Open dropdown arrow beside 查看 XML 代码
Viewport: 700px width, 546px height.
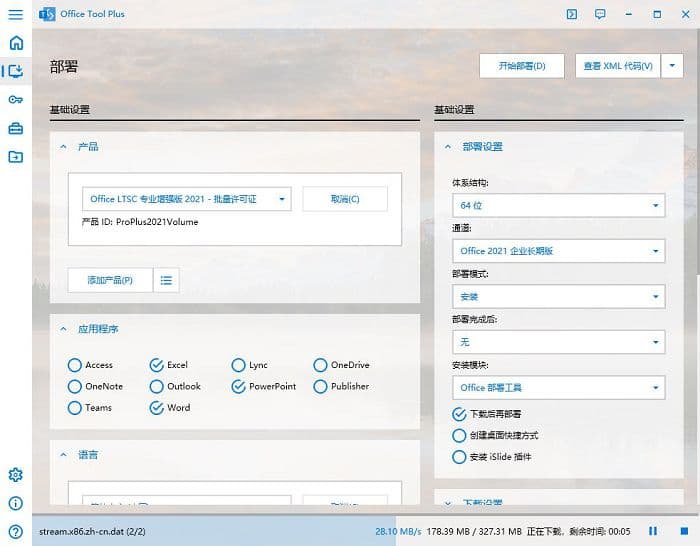coord(672,66)
